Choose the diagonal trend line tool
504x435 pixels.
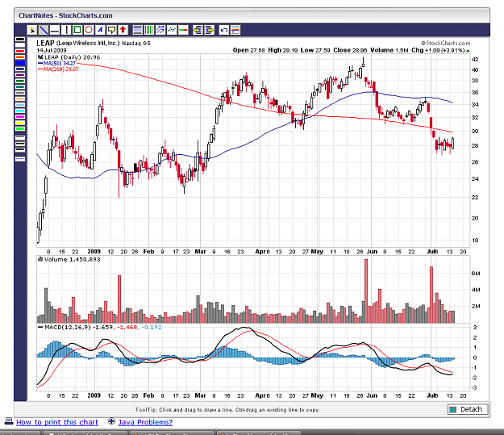tap(43, 30)
